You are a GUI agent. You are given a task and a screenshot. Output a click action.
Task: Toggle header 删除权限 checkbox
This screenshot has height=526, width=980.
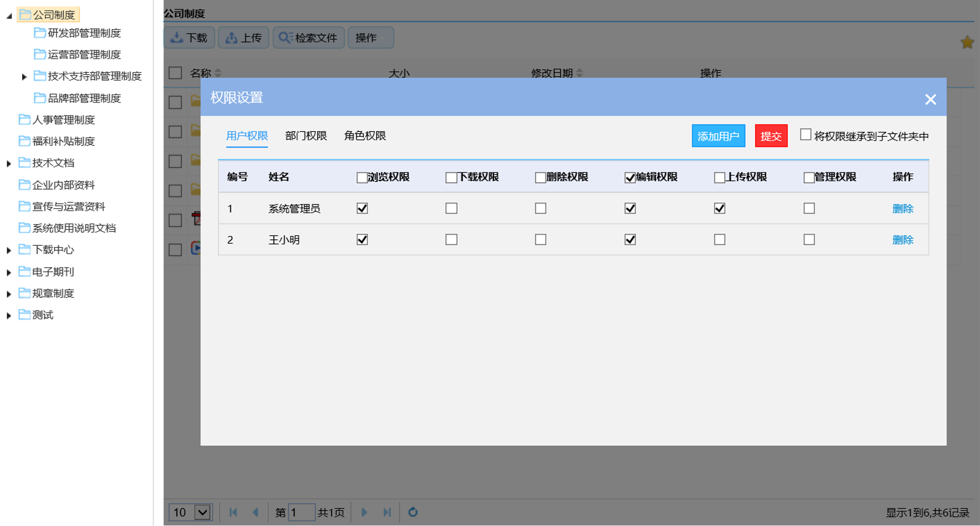click(540, 178)
